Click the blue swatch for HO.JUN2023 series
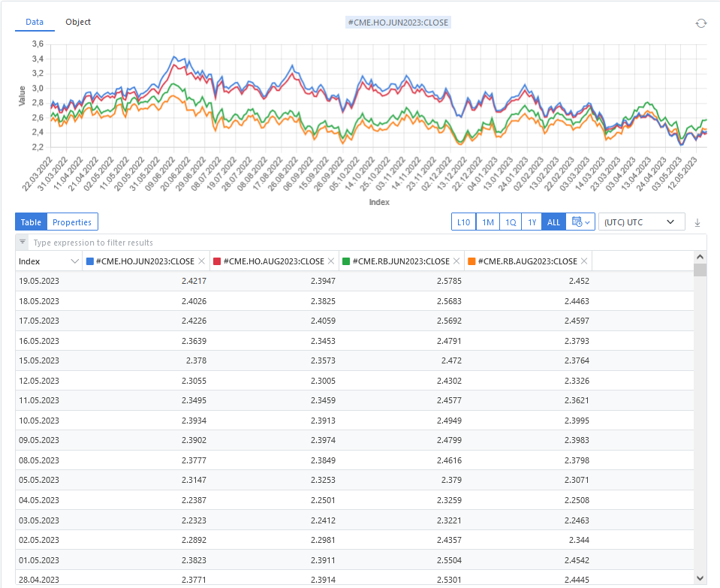Screen dimensions: 720x588 pyautogui.click(x=90, y=261)
